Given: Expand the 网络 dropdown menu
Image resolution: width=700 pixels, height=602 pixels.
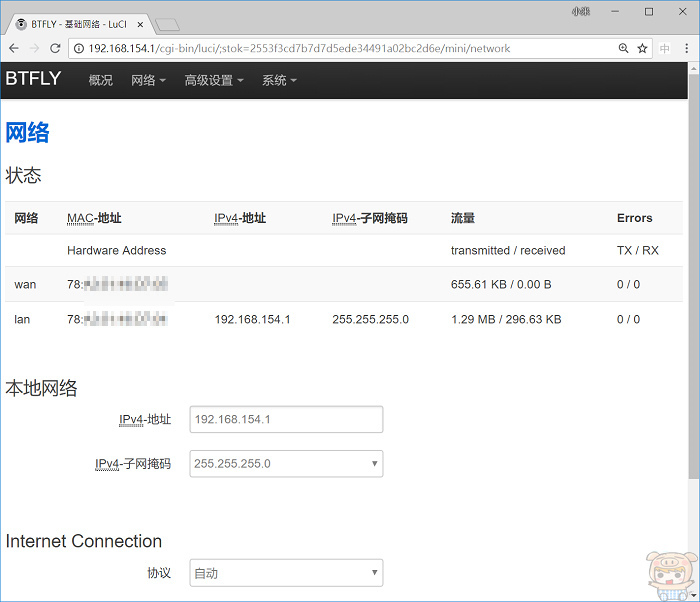Looking at the screenshot, I should point(148,81).
